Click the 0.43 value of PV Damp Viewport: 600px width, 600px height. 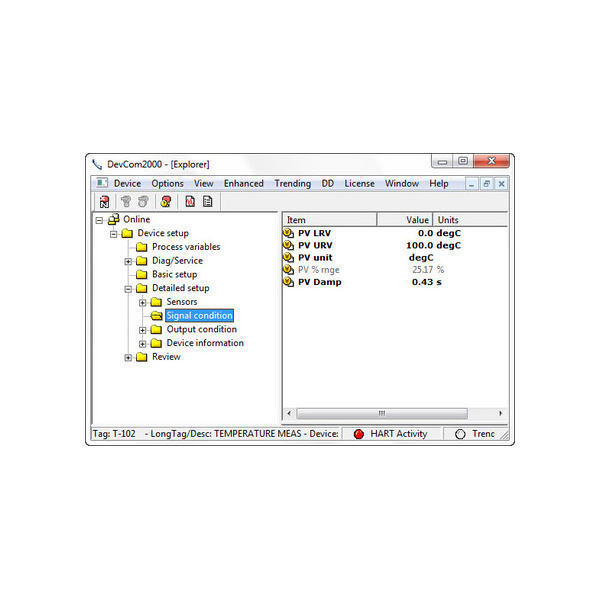coord(422,282)
